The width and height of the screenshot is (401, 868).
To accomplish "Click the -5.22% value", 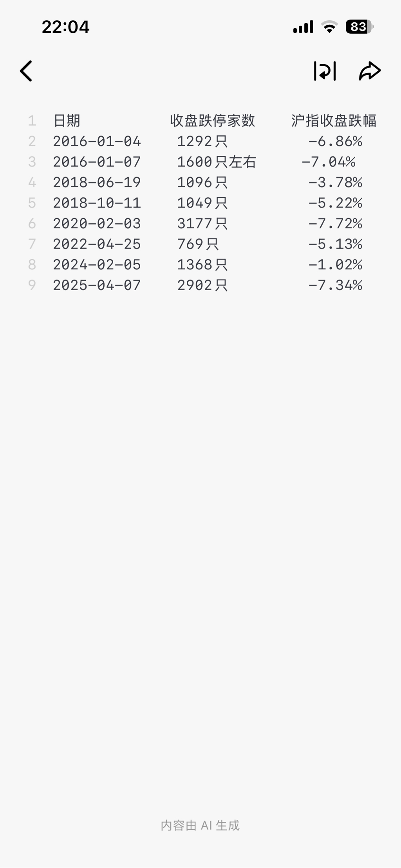I will point(335,203).
